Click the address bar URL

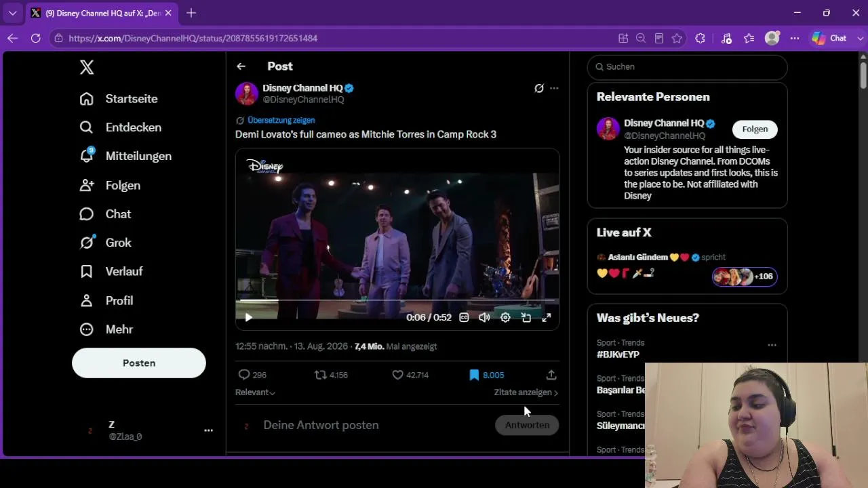point(193,39)
